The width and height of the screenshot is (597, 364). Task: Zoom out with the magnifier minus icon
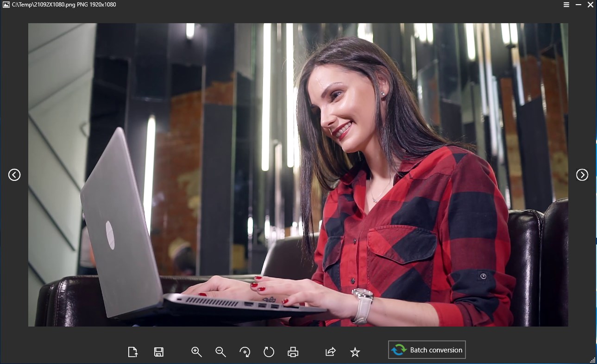pyautogui.click(x=220, y=352)
